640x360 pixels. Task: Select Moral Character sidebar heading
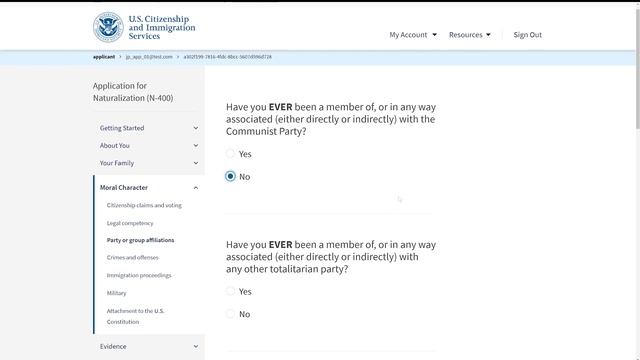pos(124,188)
